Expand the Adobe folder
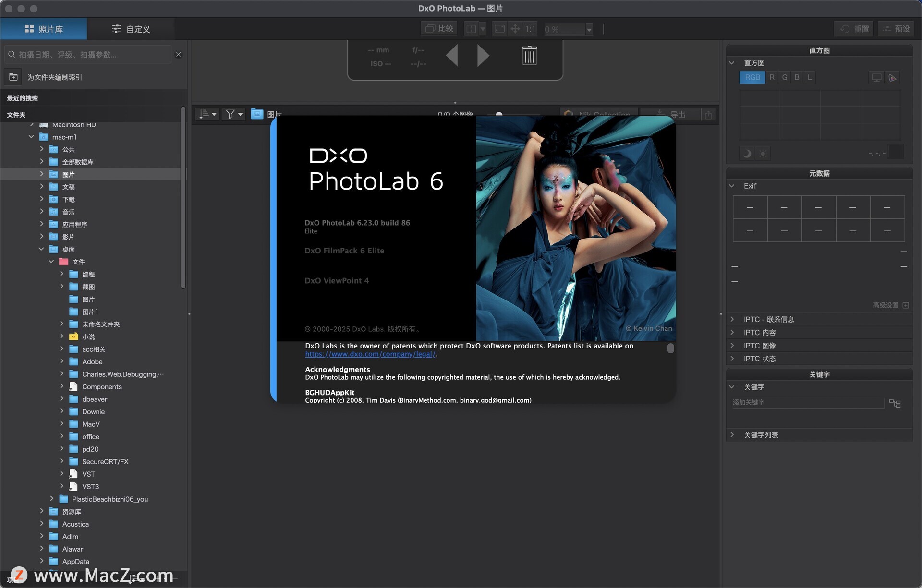922x588 pixels. click(x=61, y=361)
